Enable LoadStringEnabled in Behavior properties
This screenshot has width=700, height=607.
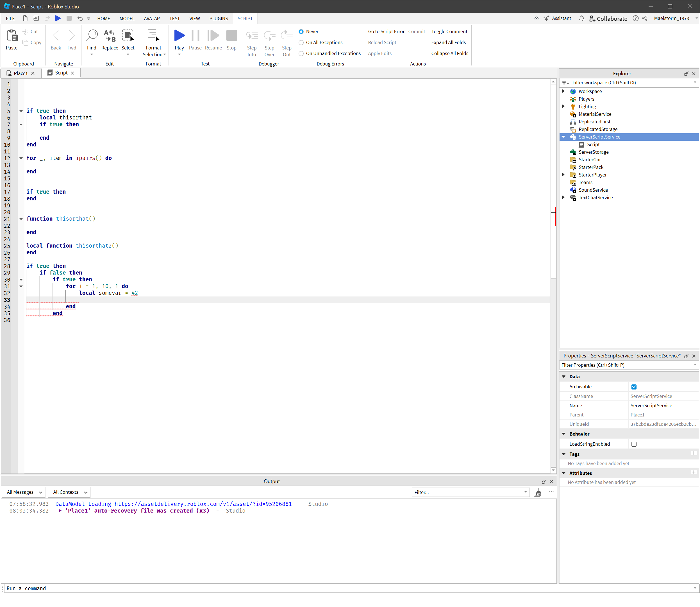pyautogui.click(x=634, y=444)
